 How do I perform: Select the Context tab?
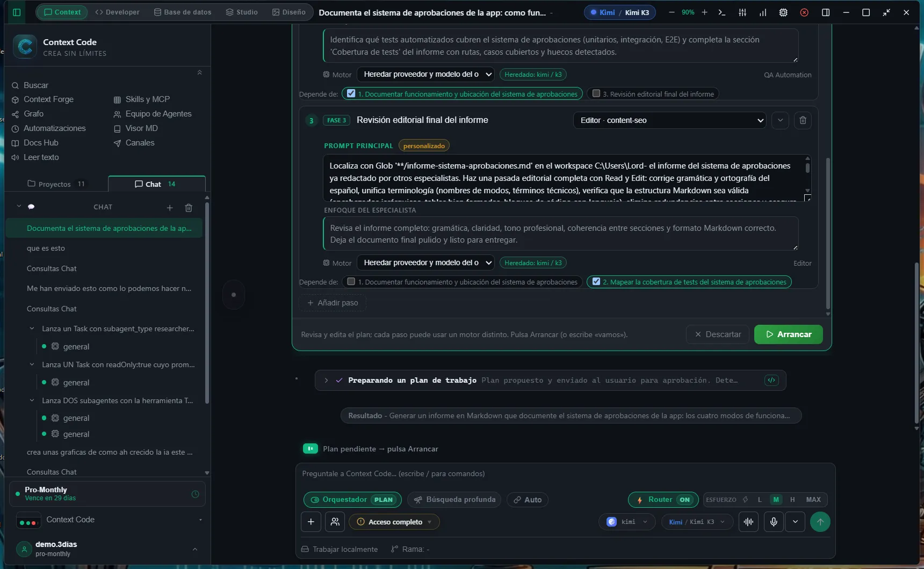click(x=62, y=12)
